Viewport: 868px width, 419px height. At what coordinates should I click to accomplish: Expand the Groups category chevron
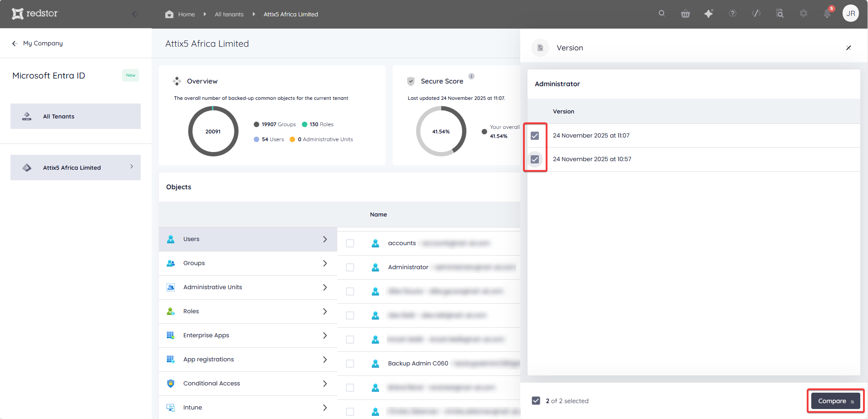coord(325,263)
